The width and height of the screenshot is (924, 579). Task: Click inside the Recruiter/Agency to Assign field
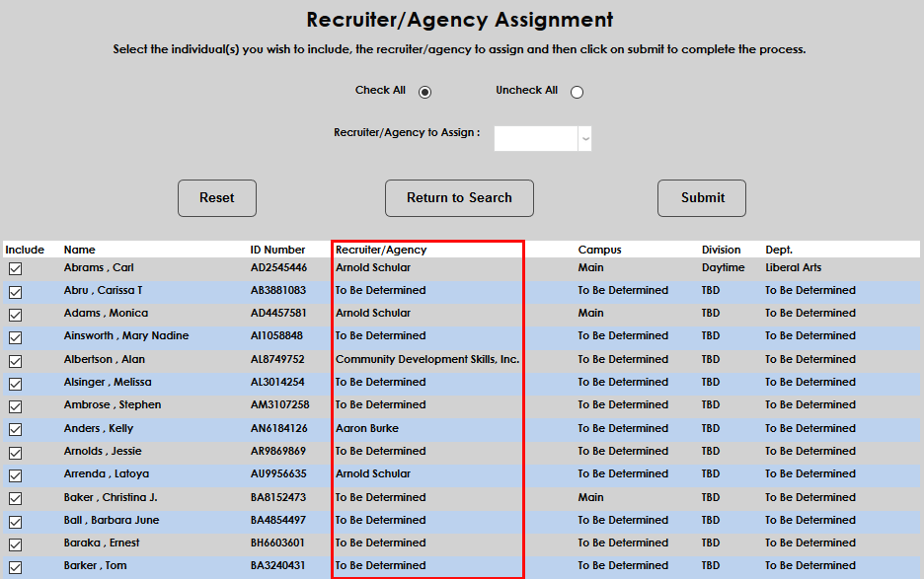pyautogui.click(x=533, y=138)
